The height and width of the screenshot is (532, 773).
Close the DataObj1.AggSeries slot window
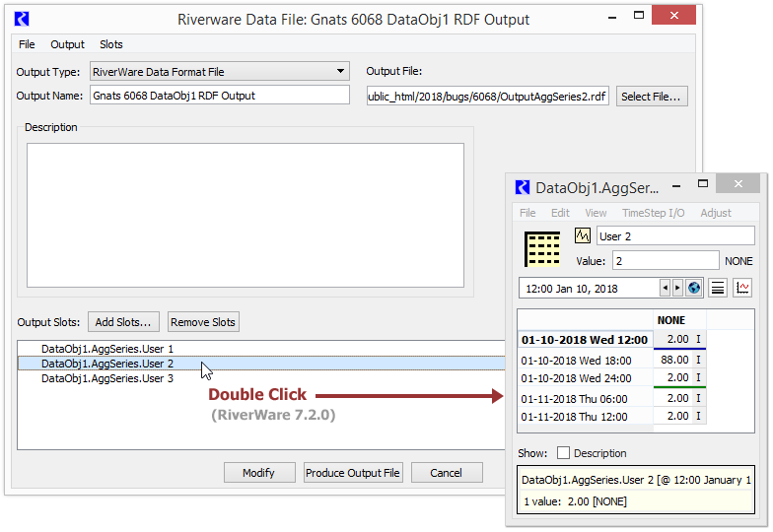click(x=738, y=183)
